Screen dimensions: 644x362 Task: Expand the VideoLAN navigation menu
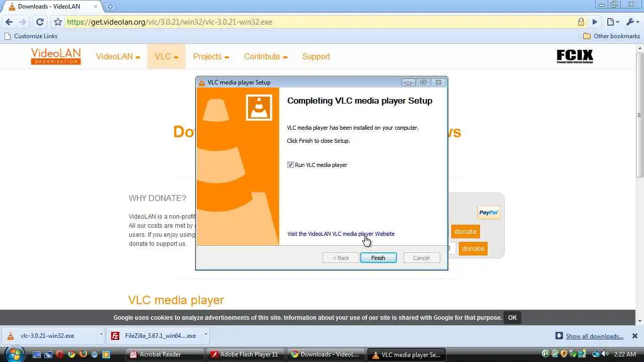click(x=118, y=56)
